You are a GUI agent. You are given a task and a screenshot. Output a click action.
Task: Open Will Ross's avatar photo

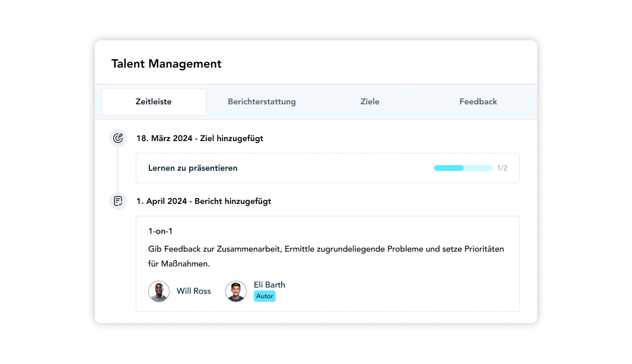(x=159, y=291)
